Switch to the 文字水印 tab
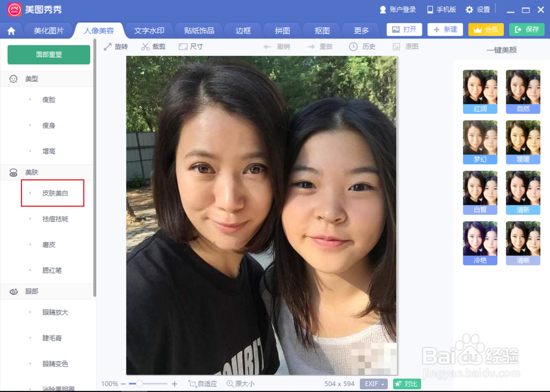This screenshot has width=550, height=392. [149, 31]
